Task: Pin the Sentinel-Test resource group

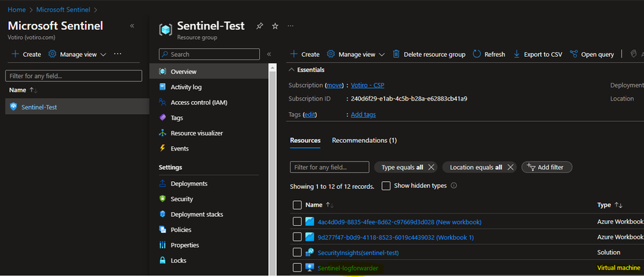Action: pos(260,26)
